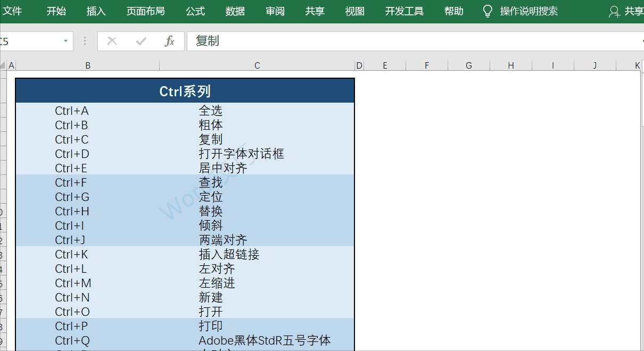Screen dimensions: 644x351
Task: Open the 审阅 ribbon tab
Action: [275, 11]
